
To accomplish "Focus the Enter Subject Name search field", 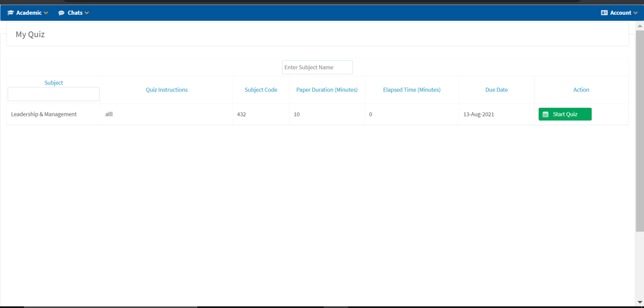I will coord(317,67).
